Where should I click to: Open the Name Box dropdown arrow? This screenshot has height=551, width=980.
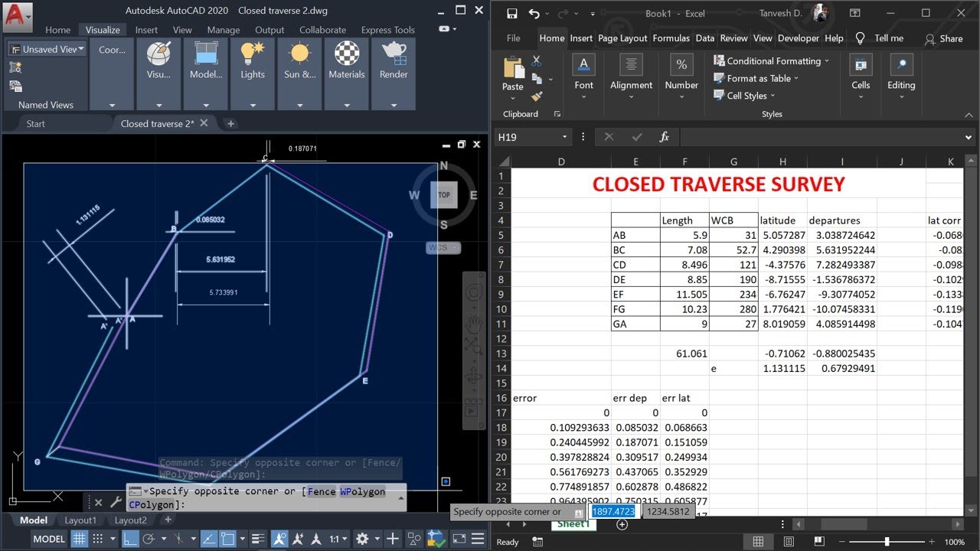(x=564, y=137)
